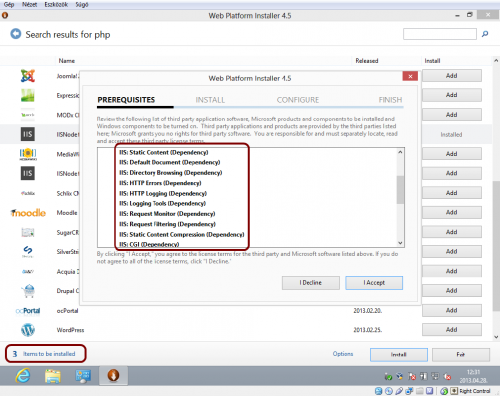The width and height of the screenshot is (500, 396).
Task: Select the FINISH step tab
Action: pyautogui.click(x=390, y=100)
